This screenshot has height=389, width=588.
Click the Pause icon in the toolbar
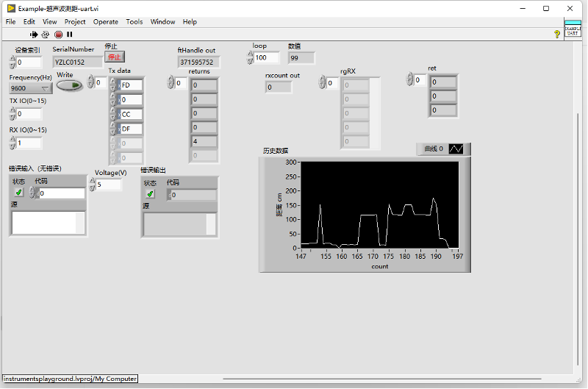point(70,34)
